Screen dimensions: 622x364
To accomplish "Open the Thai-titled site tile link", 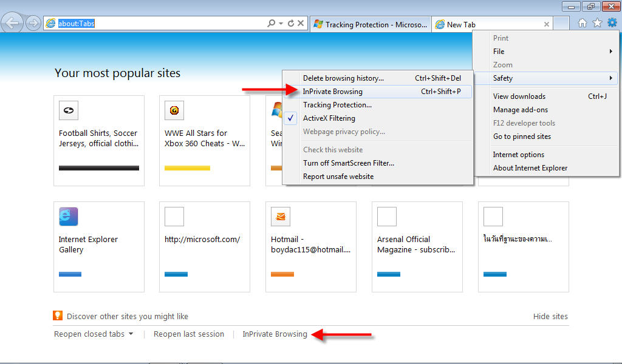I will coord(518,238).
